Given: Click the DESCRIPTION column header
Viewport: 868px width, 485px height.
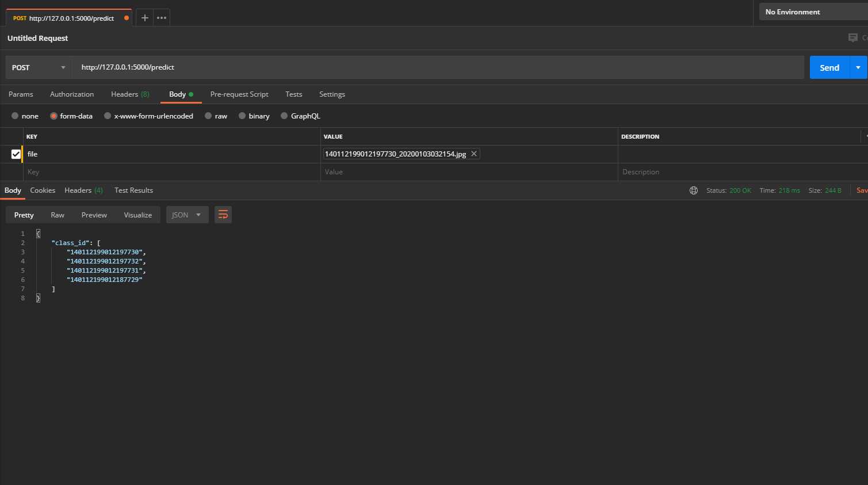Looking at the screenshot, I should (640, 136).
